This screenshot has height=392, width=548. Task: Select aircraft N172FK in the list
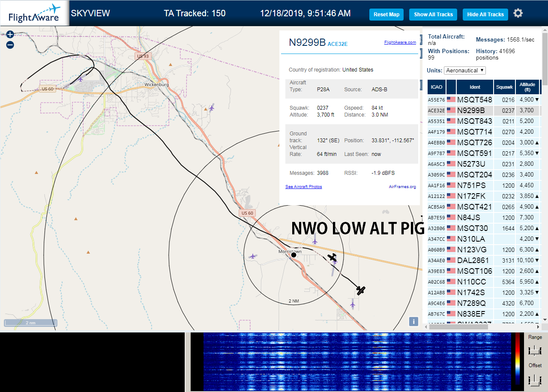click(483, 196)
